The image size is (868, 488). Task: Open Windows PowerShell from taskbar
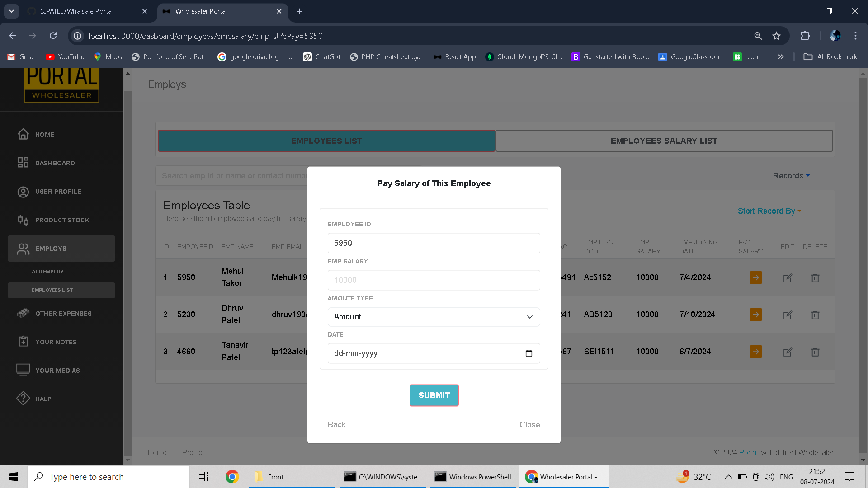coord(473,477)
